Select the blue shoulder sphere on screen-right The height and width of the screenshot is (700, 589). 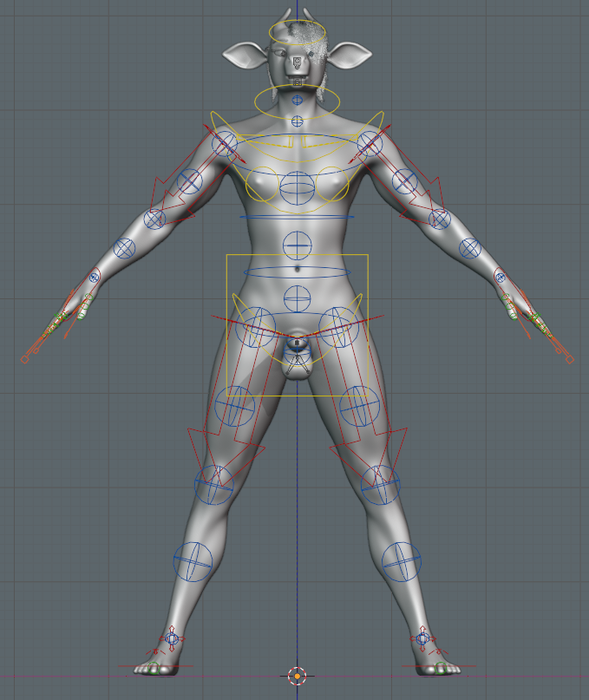tap(370, 144)
